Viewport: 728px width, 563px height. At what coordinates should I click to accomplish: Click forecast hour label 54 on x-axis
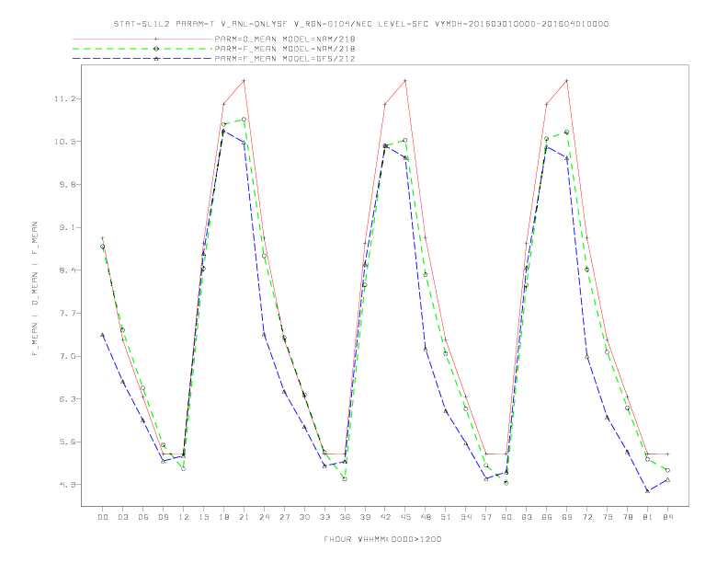pyautogui.click(x=466, y=517)
